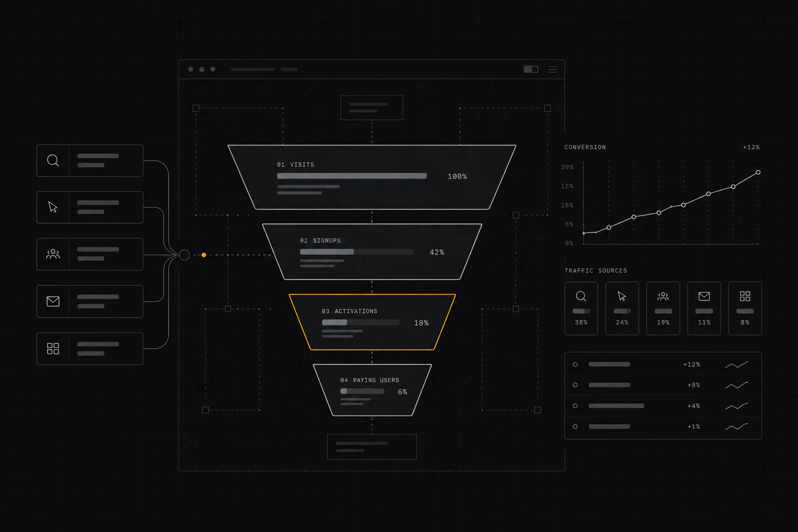798x532 pixels.
Task: Click the magnifier icon in the search source card beside the funnel
Action: point(53,161)
